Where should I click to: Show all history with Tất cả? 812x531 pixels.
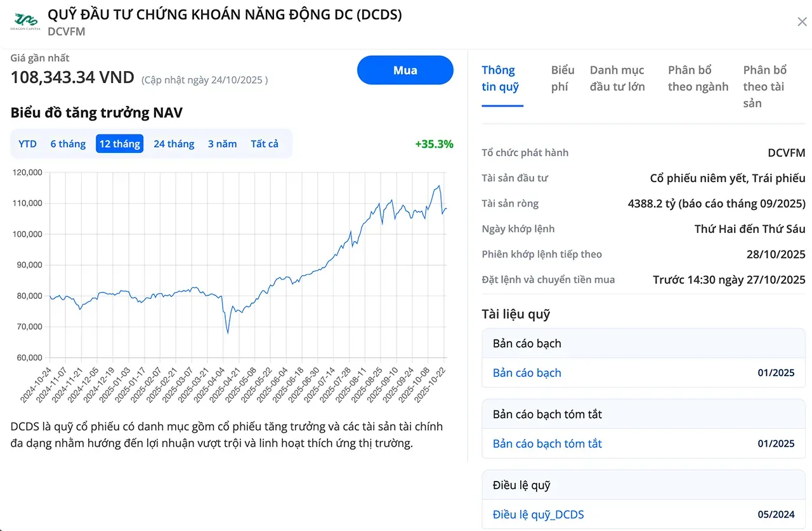(265, 143)
